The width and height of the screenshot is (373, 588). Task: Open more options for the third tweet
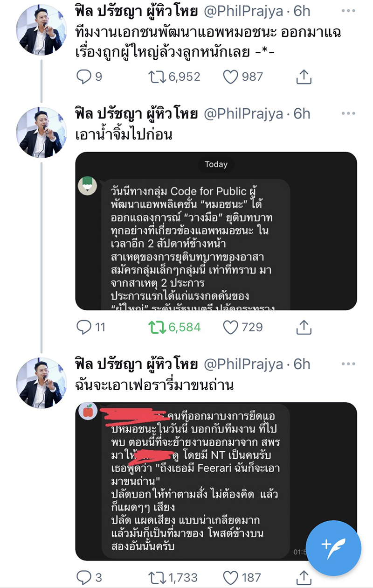tap(348, 364)
